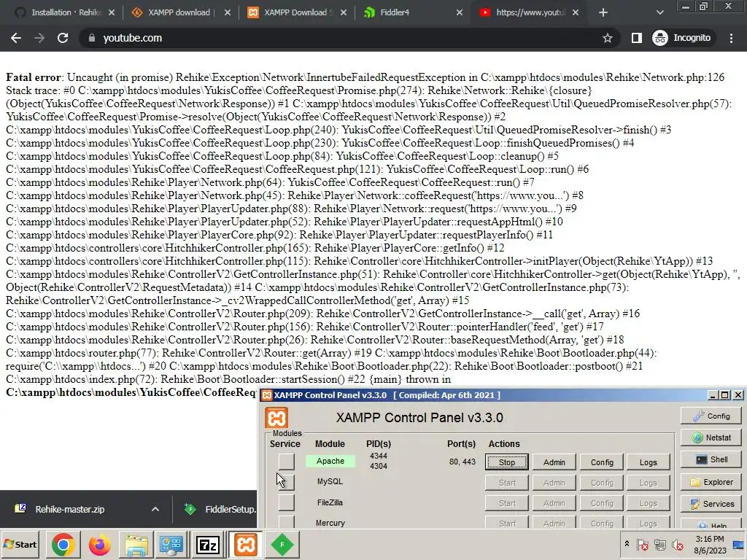Launch Shell from the XAMPP panel
This screenshot has width=747, height=560.
tap(711, 459)
